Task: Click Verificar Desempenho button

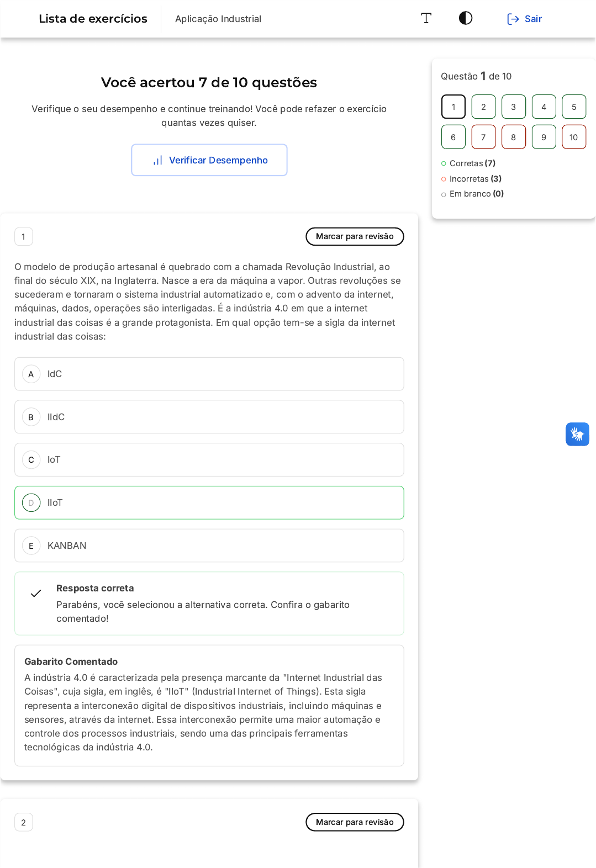Action: pos(209,160)
